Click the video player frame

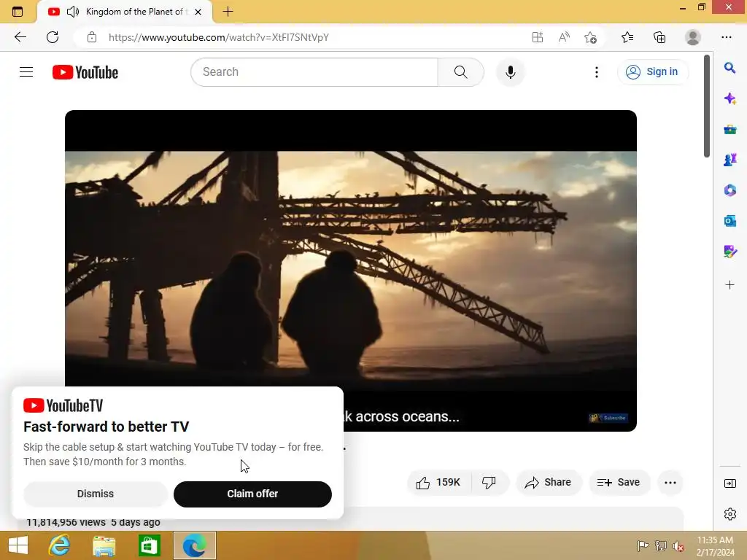[x=351, y=271]
